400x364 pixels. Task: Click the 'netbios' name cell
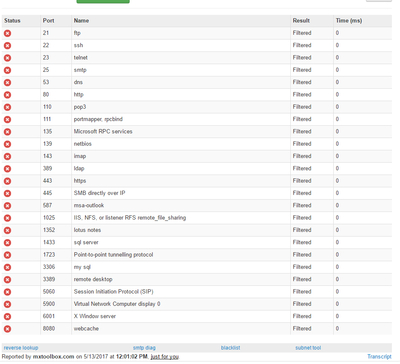[x=83, y=144]
